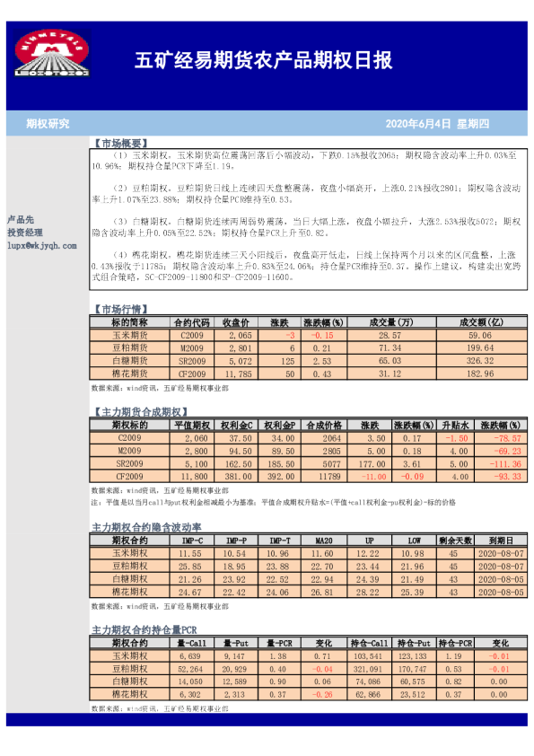Click the UP column header
The image size is (534, 756).
click(x=369, y=541)
